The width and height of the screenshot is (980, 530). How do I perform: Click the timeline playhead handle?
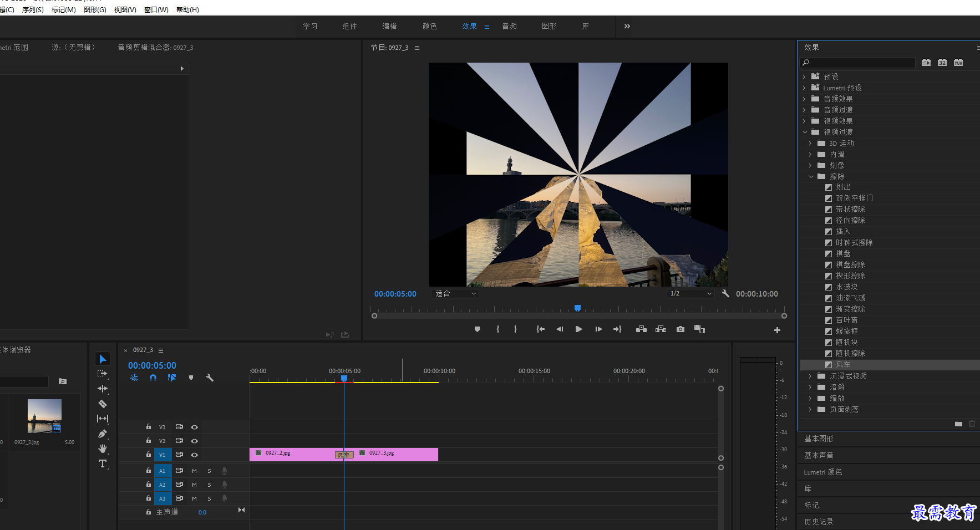[344, 379]
